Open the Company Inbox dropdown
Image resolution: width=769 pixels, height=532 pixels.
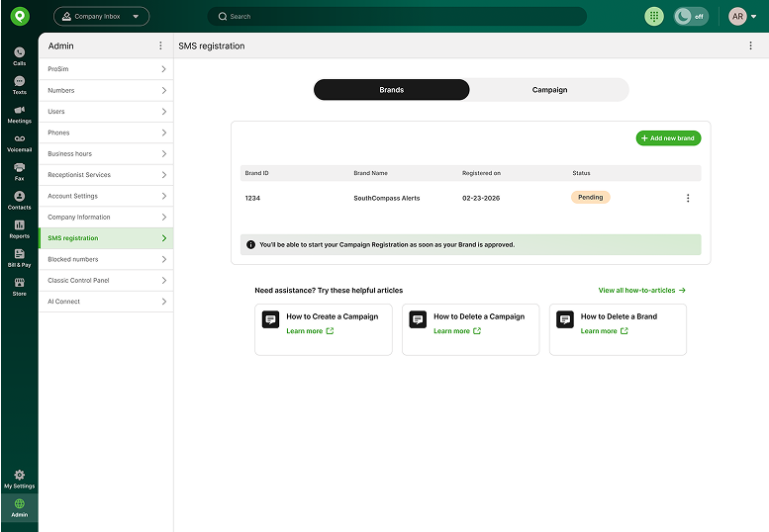click(101, 17)
